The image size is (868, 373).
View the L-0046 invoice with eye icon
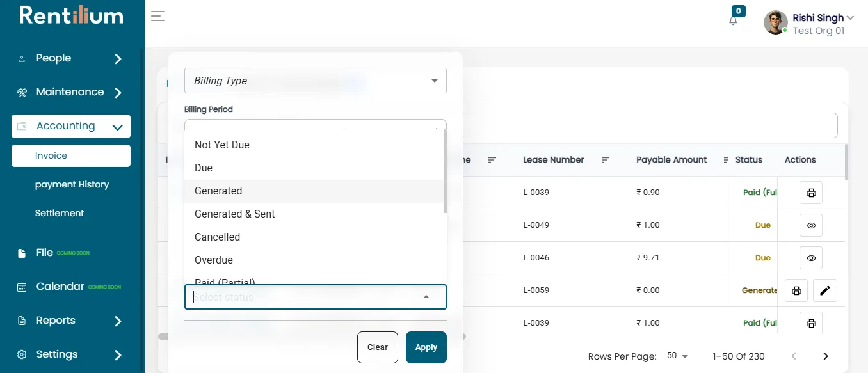coord(811,258)
